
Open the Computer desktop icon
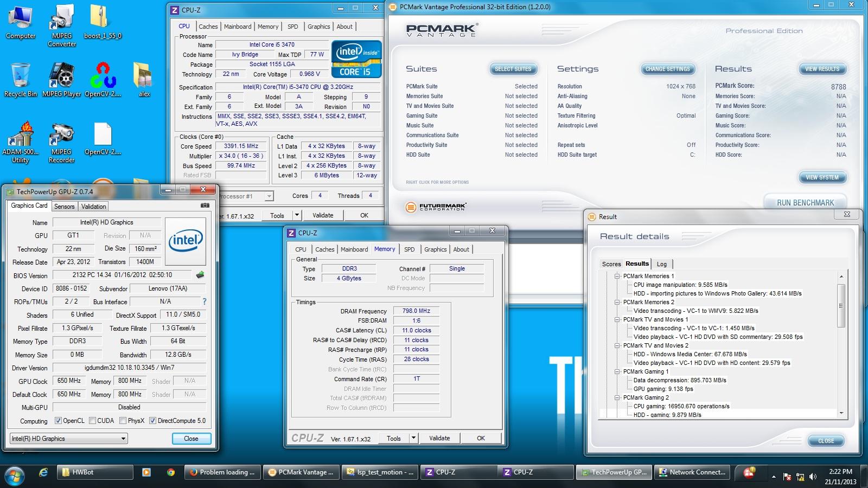(20, 22)
